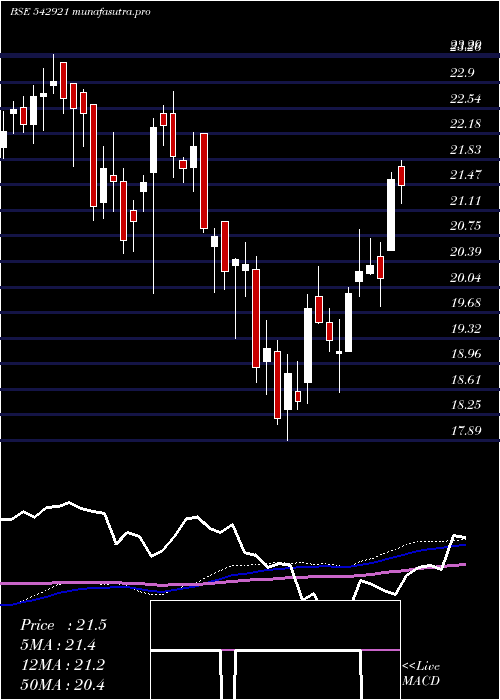The height and width of the screenshot is (700, 500).
Task: Click the '12MA : 21.2' readout
Action: [62, 665]
